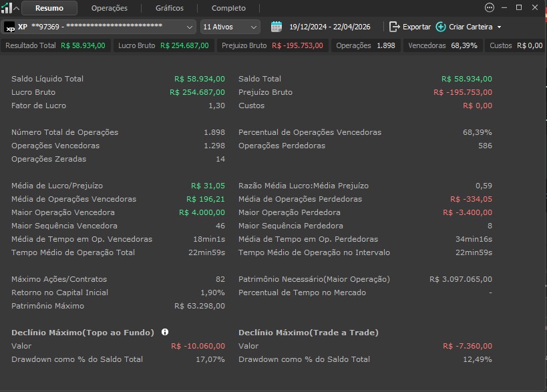Click the Exportar button label
Image resolution: width=547 pixels, height=392 pixels.
tap(417, 27)
